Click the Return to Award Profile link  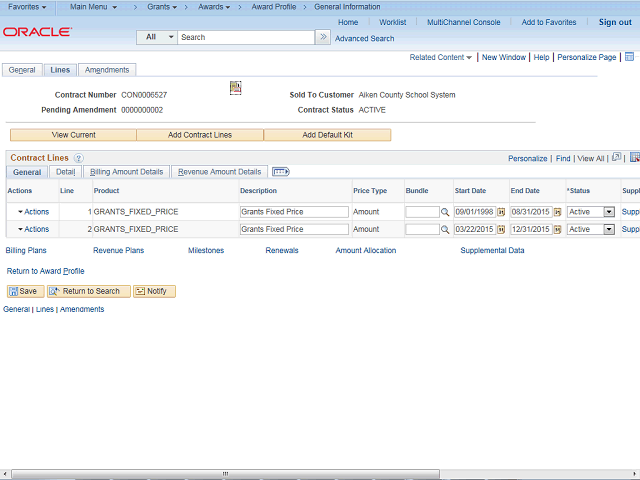[x=46, y=271]
